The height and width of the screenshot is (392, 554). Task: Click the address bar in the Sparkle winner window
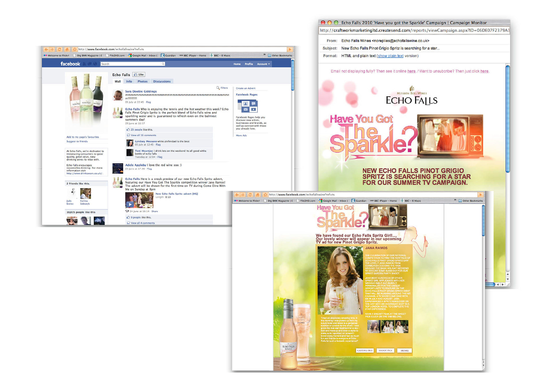(x=373, y=195)
